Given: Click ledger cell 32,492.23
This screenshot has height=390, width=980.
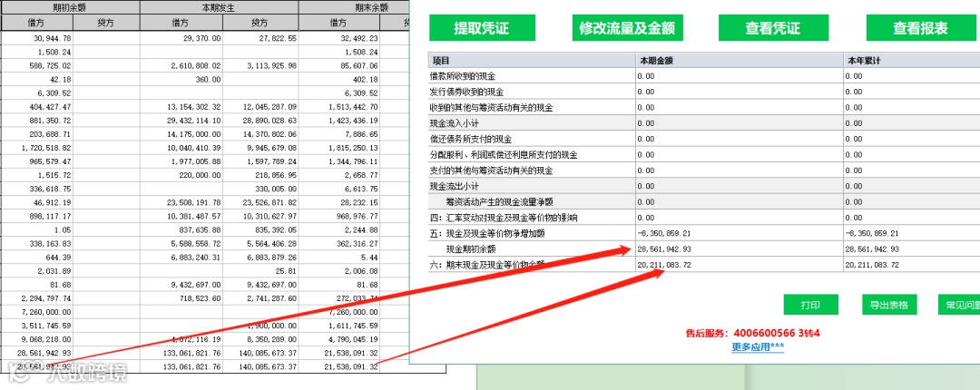Looking at the screenshot, I should (358, 39).
